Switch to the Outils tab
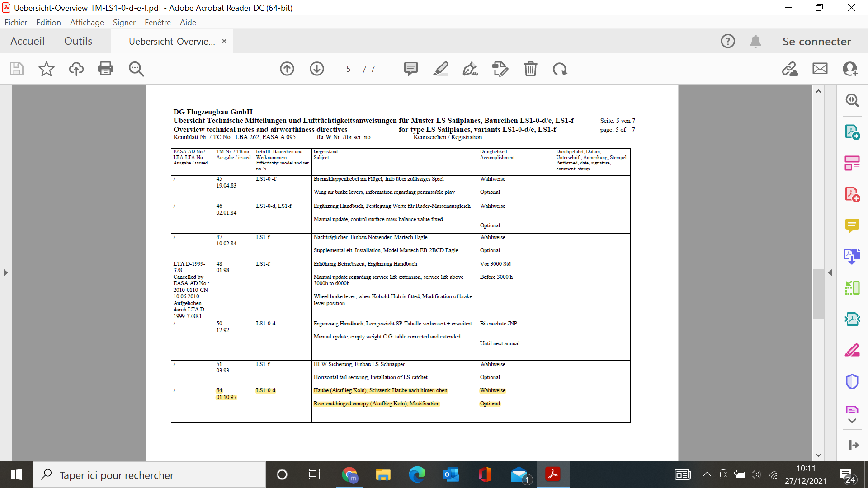The image size is (868, 488). pos(78,41)
